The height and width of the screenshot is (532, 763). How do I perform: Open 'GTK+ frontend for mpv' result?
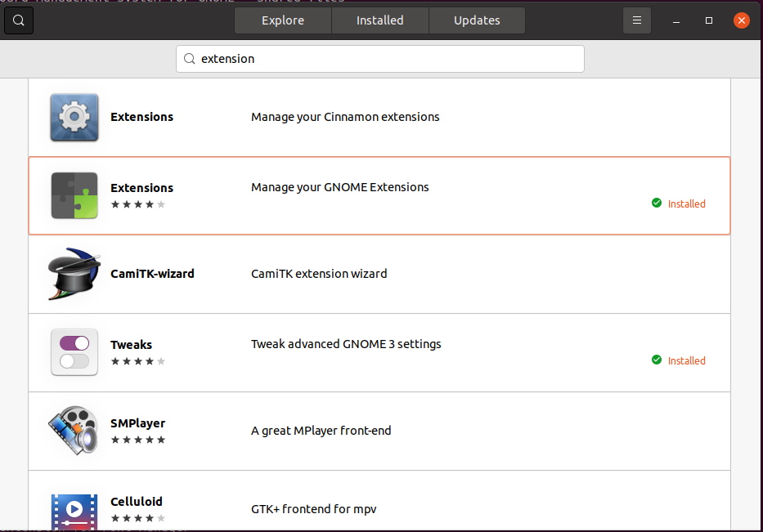[x=379, y=500]
